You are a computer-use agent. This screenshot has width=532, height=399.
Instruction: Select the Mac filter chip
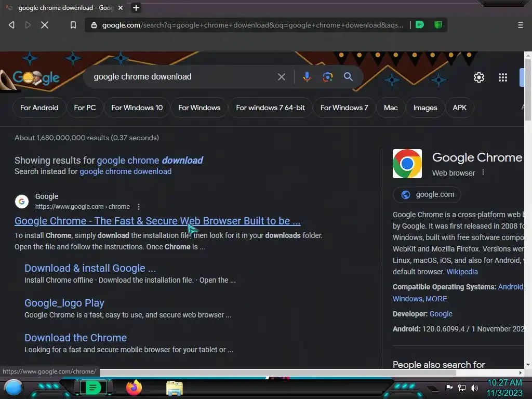tap(391, 108)
